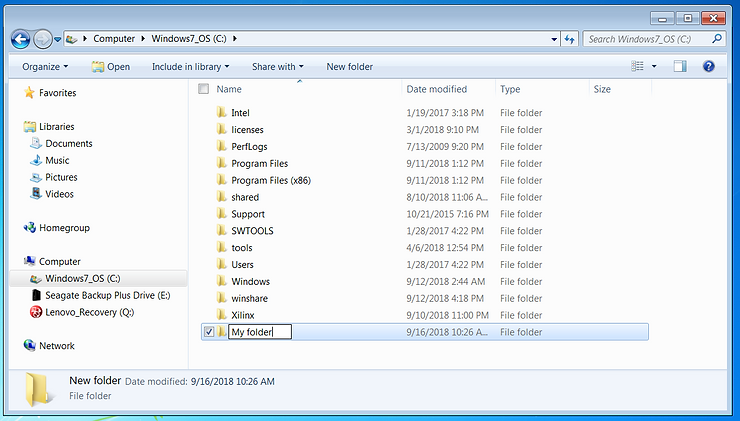Image resolution: width=740 pixels, height=421 pixels.
Task: Select Lenovo_Recovery (Q:) drive
Action: (x=89, y=312)
